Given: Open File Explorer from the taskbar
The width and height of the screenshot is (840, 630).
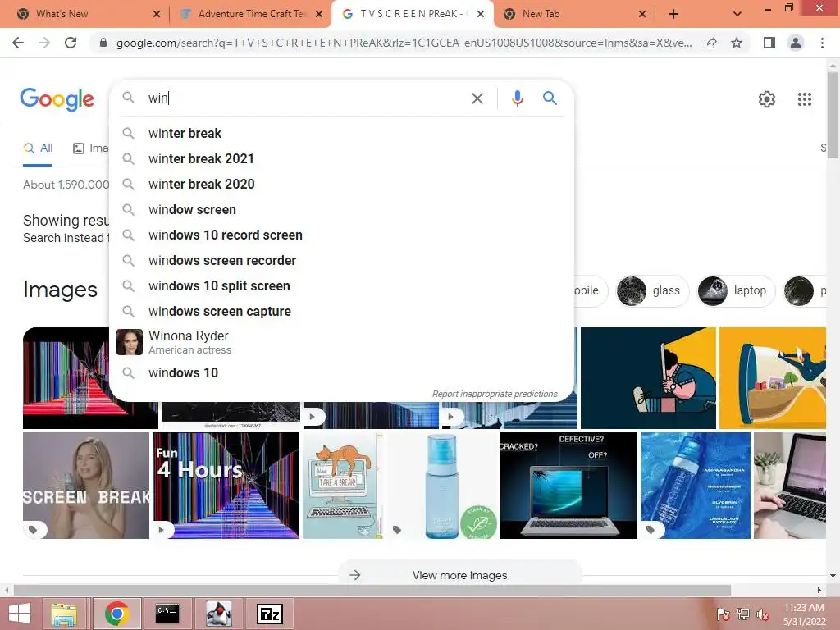Looking at the screenshot, I should (64, 614).
